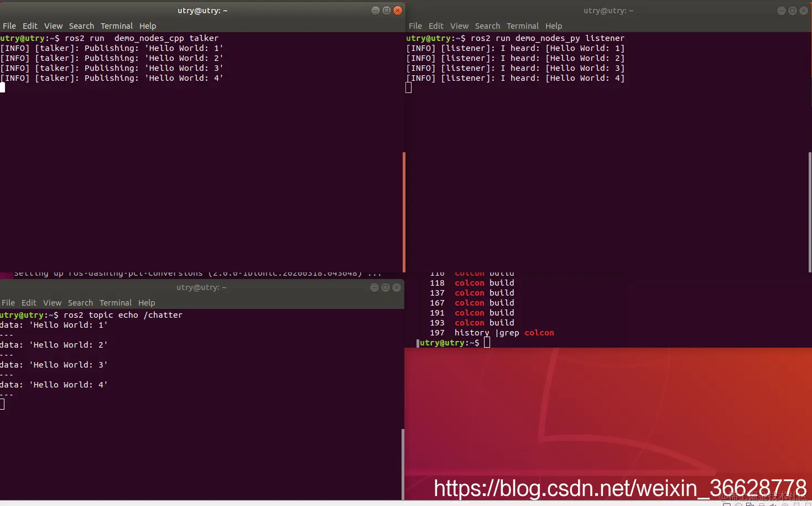Screen dimensions: 812x506
Task: Click the 'ros2 run demo_nodes_cpp talker' command
Action: 142,38
